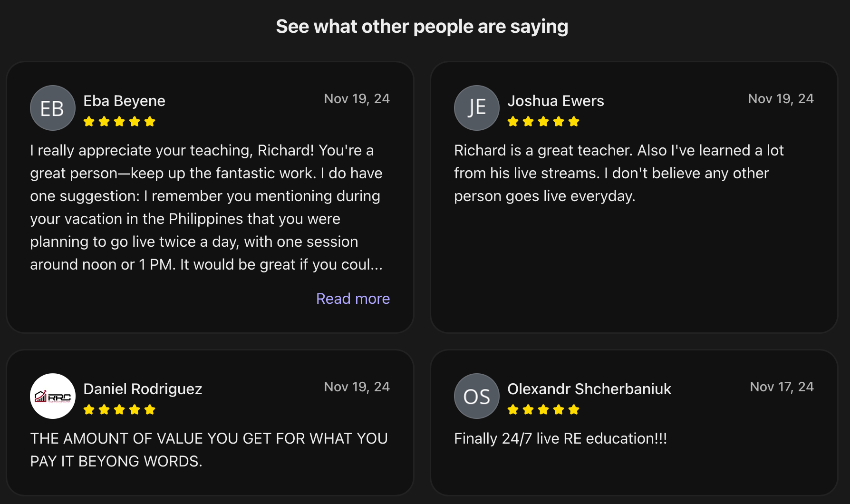Click Joshua Ewers' JE avatar icon
The image size is (850, 504).
click(476, 108)
